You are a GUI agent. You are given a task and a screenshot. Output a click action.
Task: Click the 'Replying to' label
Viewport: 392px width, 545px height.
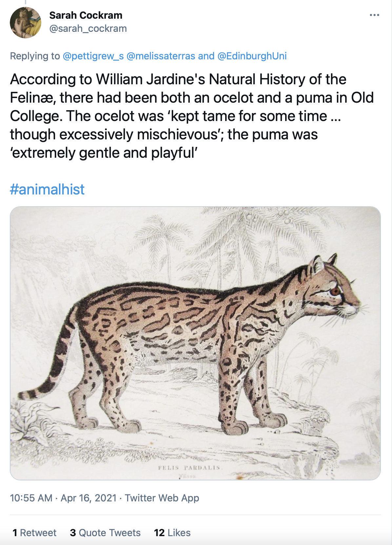pos(35,56)
